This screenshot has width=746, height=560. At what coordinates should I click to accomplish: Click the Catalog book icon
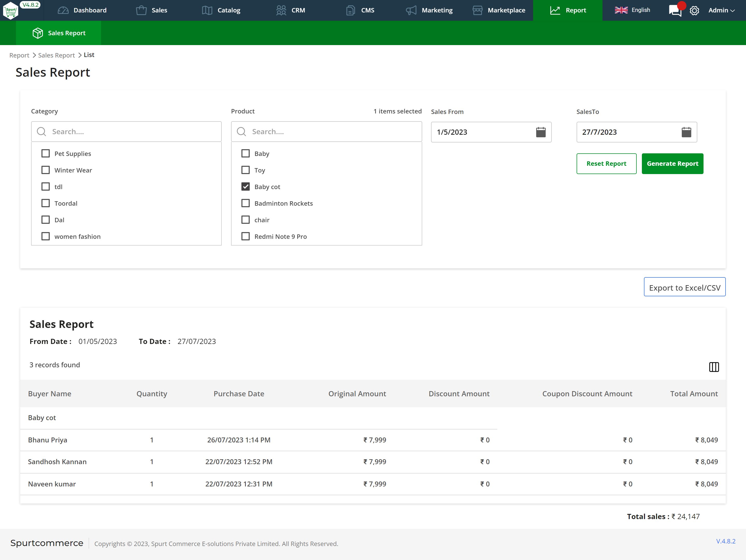207,10
